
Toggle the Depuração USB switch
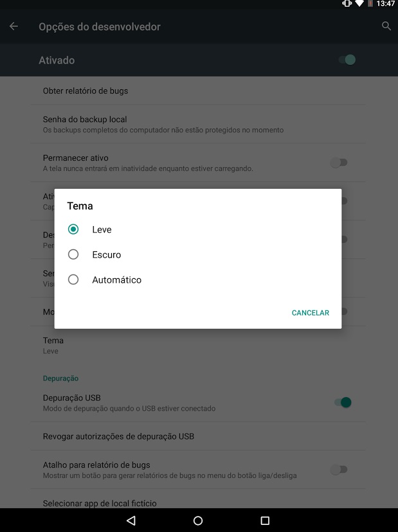343,402
